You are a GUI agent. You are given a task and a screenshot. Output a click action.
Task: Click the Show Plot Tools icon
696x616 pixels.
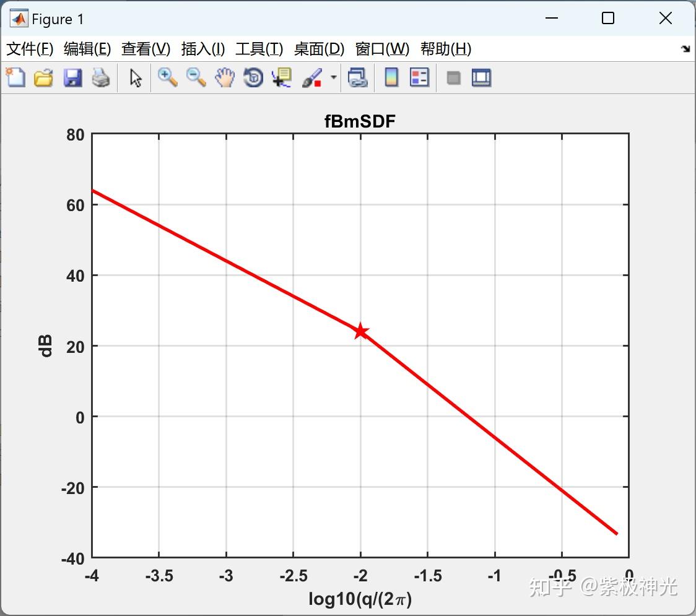[481, 77]
